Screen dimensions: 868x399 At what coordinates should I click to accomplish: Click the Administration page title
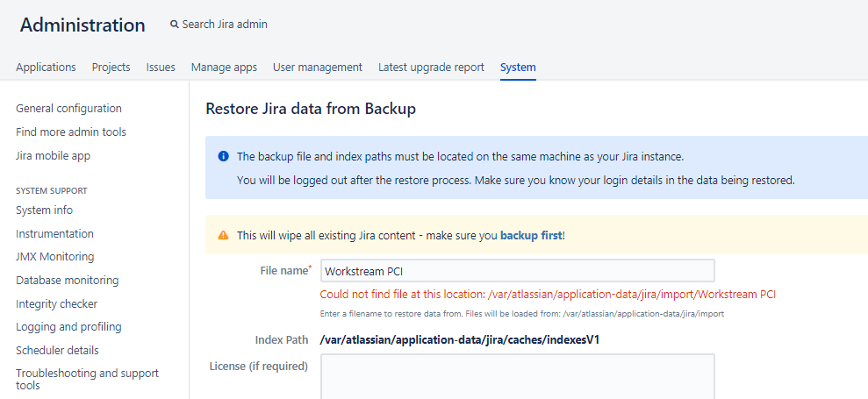click(x=82, y=25)
